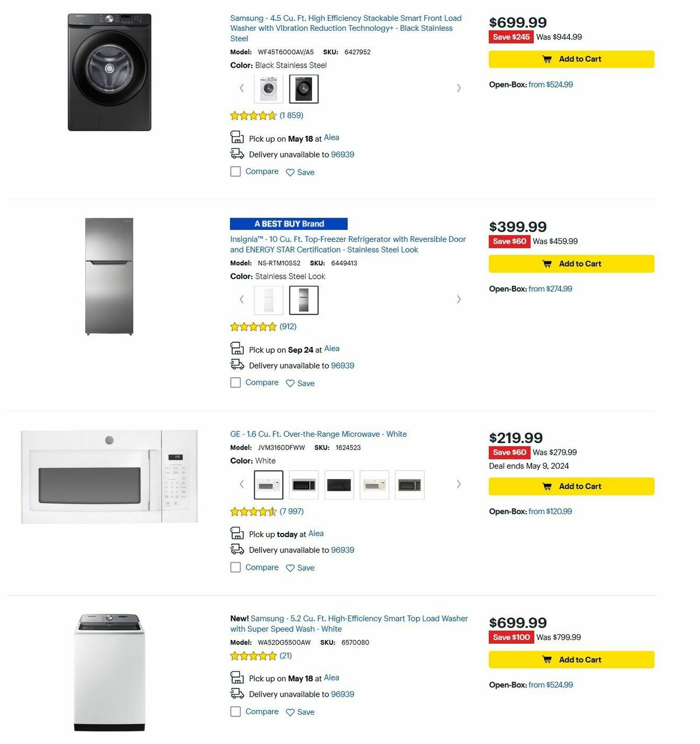Open the Aiea store link
Image resolution: width=700 pixels, height=744 pixels.
pyautogui.click(x=331, y=138)
